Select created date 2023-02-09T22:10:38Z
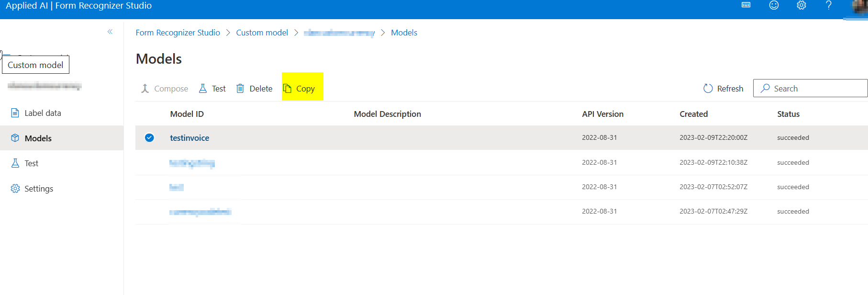 713,162
